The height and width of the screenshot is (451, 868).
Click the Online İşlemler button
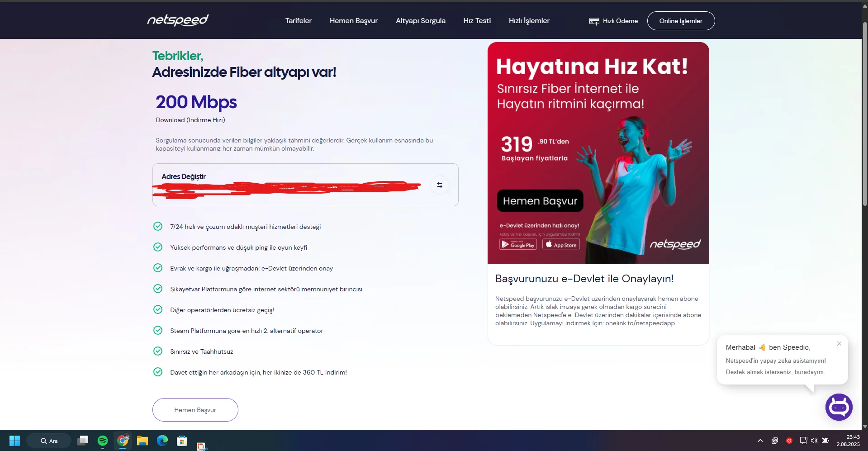tap(681, 21)
